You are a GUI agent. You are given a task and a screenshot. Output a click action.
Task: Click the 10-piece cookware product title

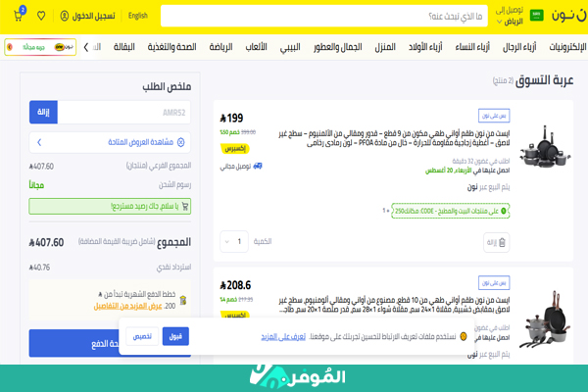tap(394, 305)
